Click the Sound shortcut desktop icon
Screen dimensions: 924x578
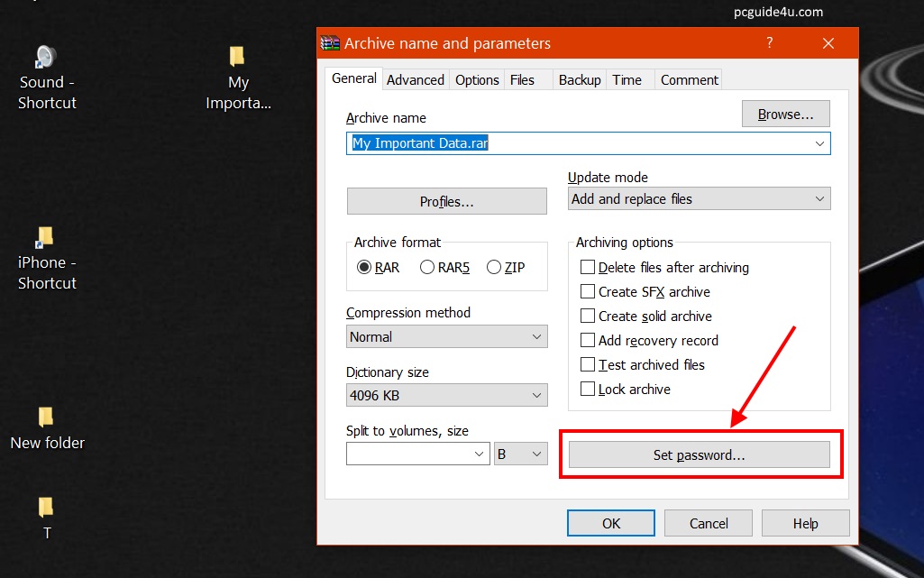(x=46, y=59)
